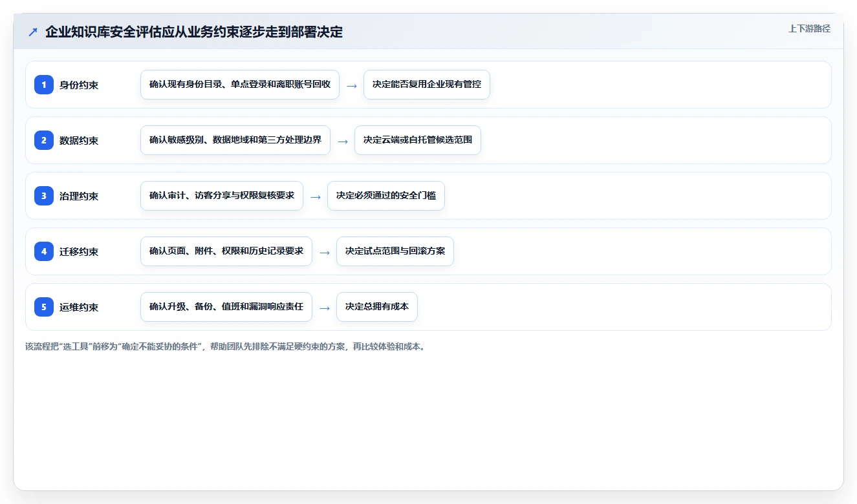Click the arrow in the 身份约束 row
The height and width of the screenshot is (504, 857).
(352, 85)
